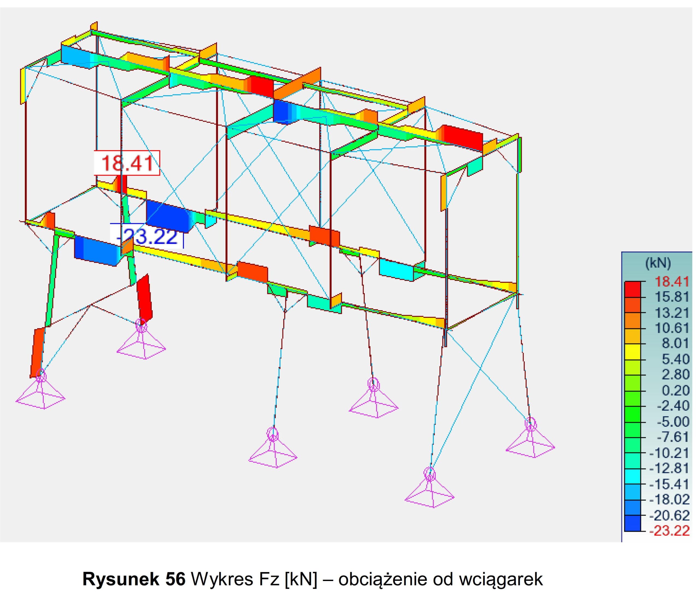Click the blue -23.22 minimum value label
Screen dimensions: 699x616
pos(147,236)
